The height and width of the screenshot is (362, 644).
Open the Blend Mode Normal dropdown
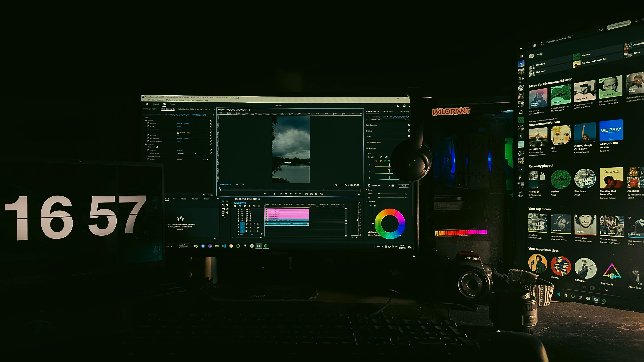coord(187,153)
